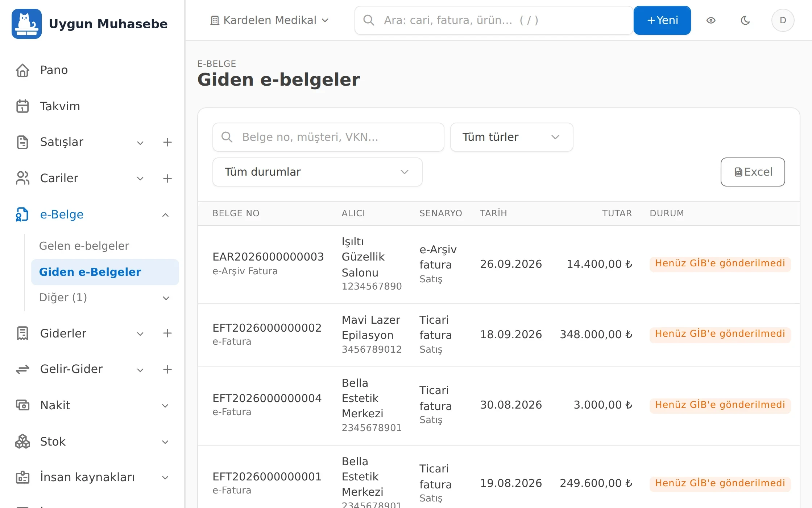
Task: Open the Tüm durumlar dropdown
Action: 317,172
